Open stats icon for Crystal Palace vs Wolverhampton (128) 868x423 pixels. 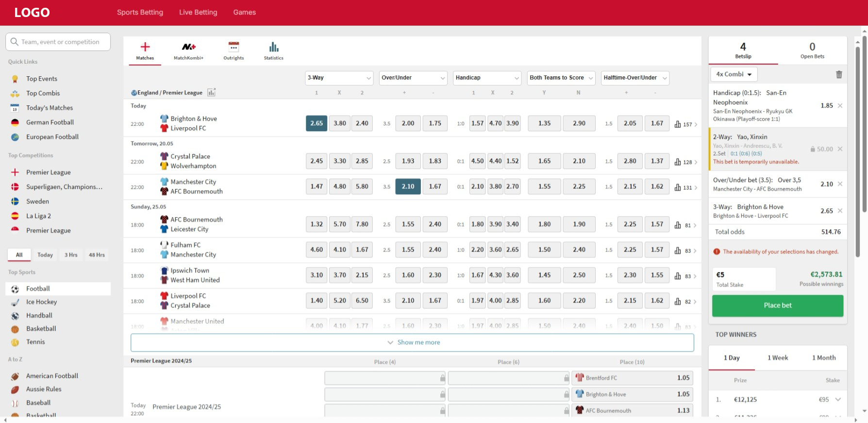[x=678, y=162]
